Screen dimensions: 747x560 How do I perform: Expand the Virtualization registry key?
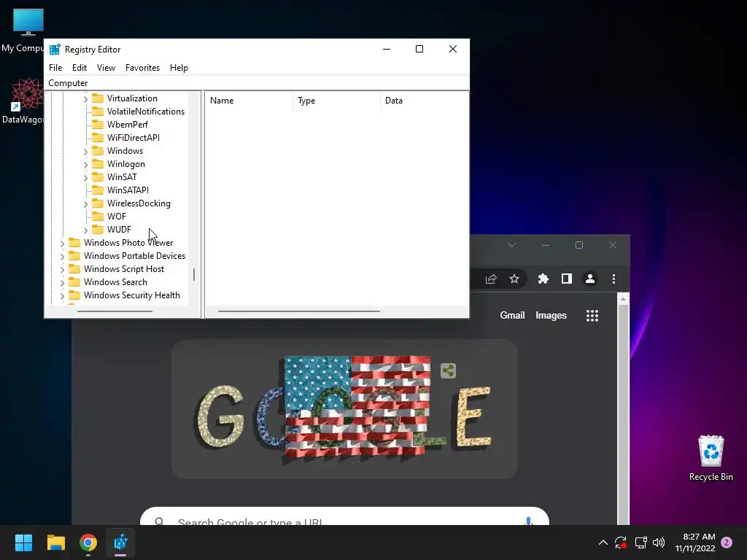click(x=86, y=98)
